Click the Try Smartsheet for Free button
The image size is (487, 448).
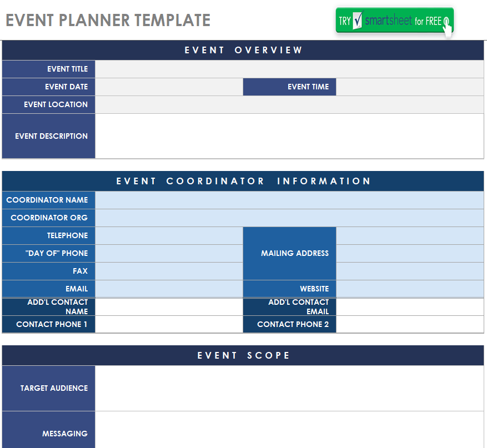coord(394,22)
